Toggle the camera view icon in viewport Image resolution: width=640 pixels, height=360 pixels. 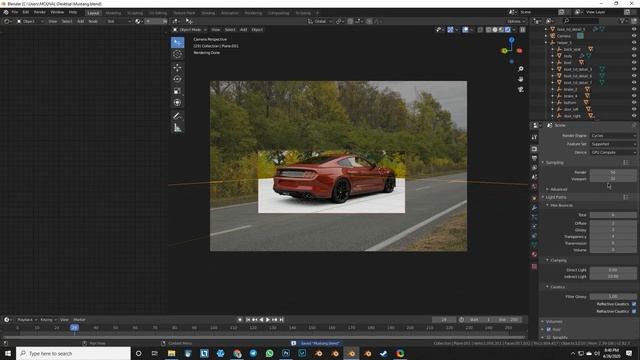[521, 89]
